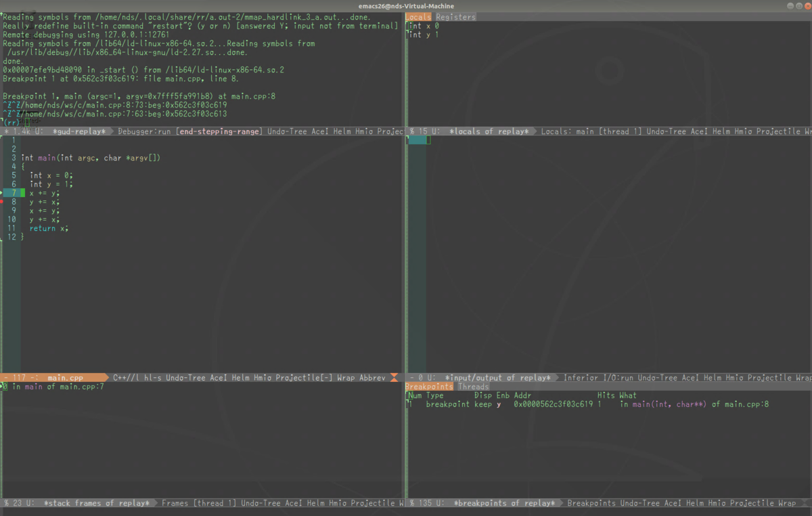Click the 'What' column header
The width and height of the screenshot is (812, 516).
click(x=628, y=395)
